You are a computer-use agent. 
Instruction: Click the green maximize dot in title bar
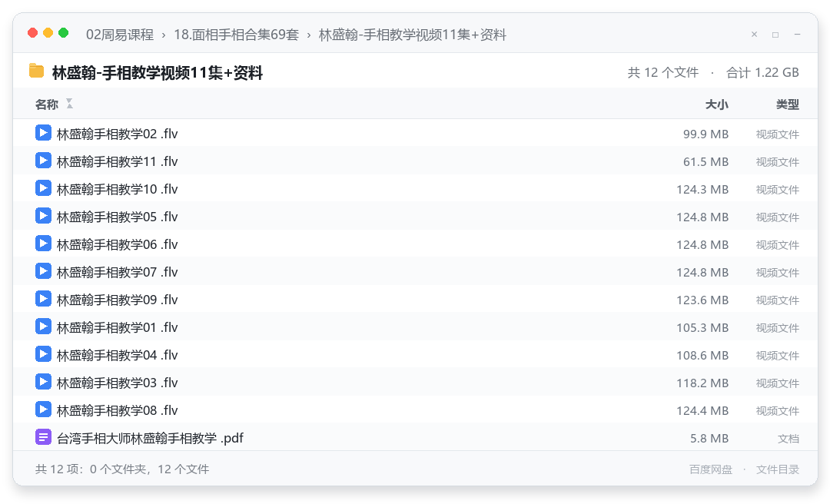(x=64, y=33)
